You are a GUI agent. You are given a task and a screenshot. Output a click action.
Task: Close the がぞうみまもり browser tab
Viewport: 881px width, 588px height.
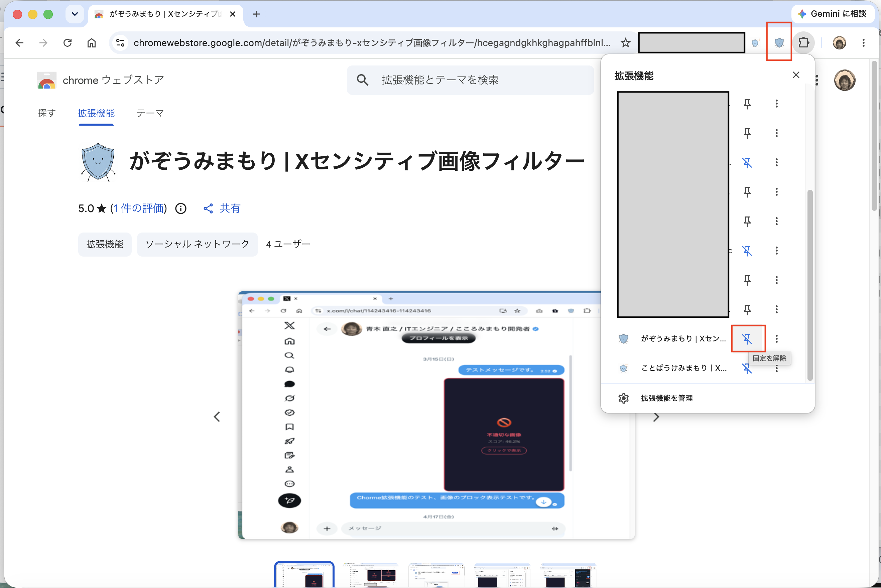click(233, 14)
